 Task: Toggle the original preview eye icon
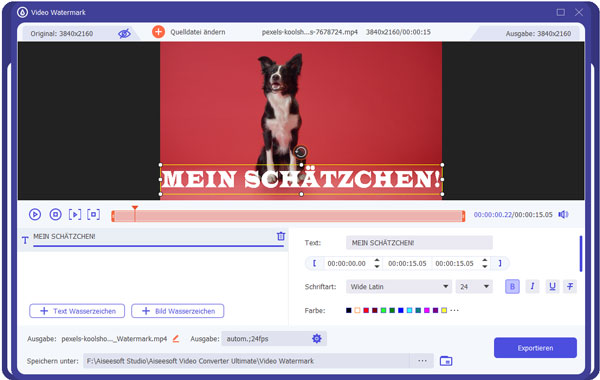pos(124,33)
